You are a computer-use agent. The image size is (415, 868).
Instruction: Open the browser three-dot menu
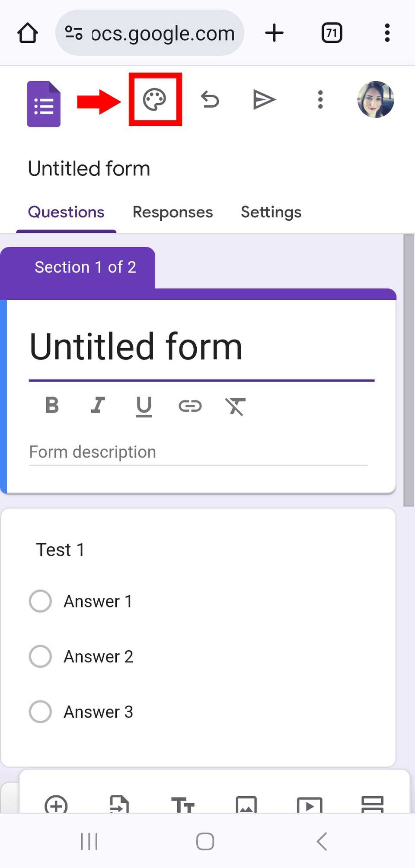click(x=387, y=32)
